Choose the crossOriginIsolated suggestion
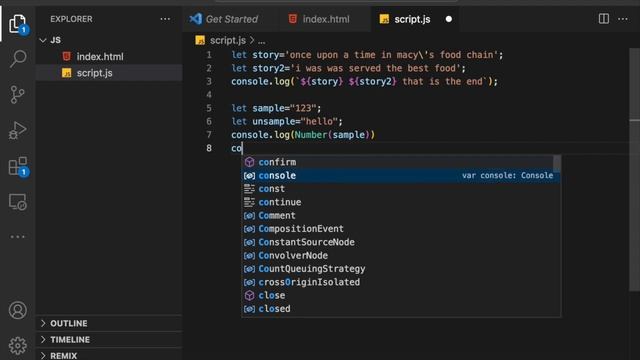 [x=401, y=282]
